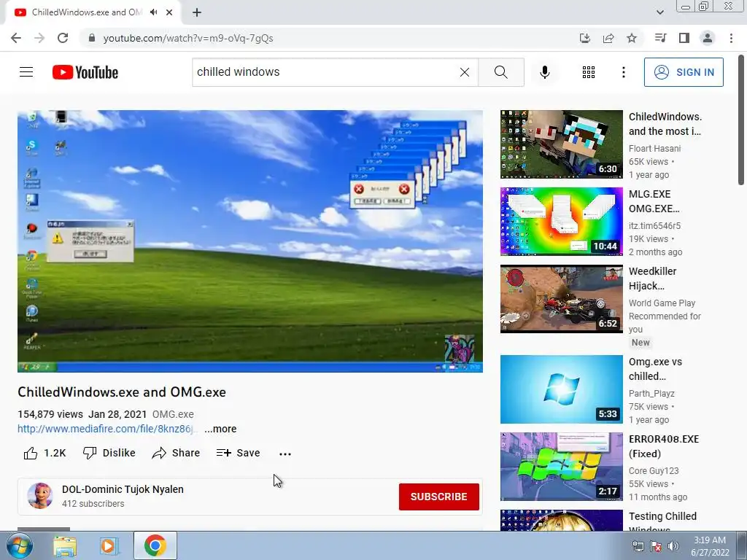The width and height of the screenshot is (747, 560).
Task: Open 'ChiledWindows. and the most i...' title
Action: click(665, 124)
